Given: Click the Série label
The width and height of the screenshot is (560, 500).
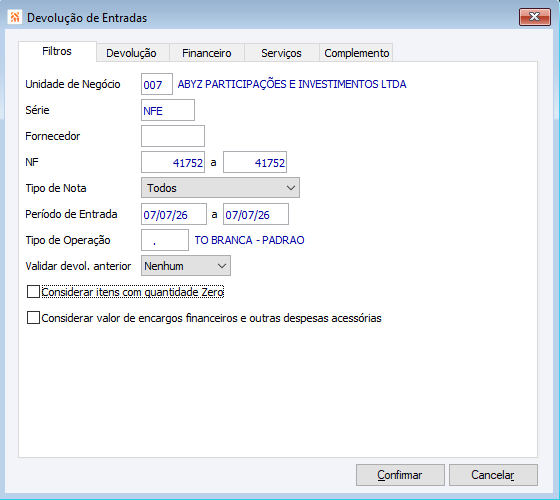Looking at the screenshot, I should 37,110.
